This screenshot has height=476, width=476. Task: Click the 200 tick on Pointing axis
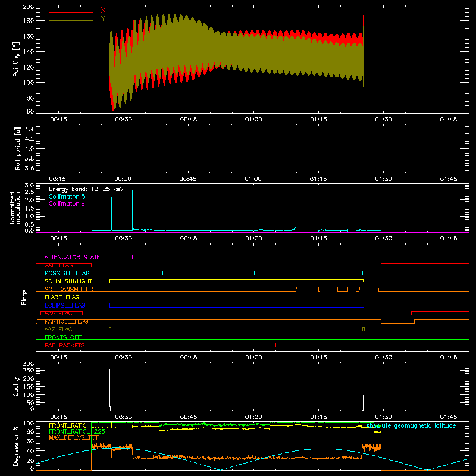pyautogui.click(x=28, y=7)
